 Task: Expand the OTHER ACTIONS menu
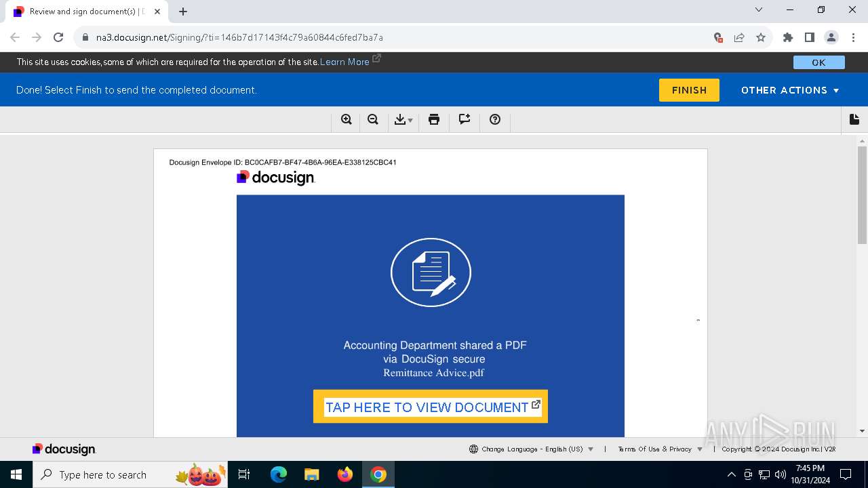click(790, 90)
